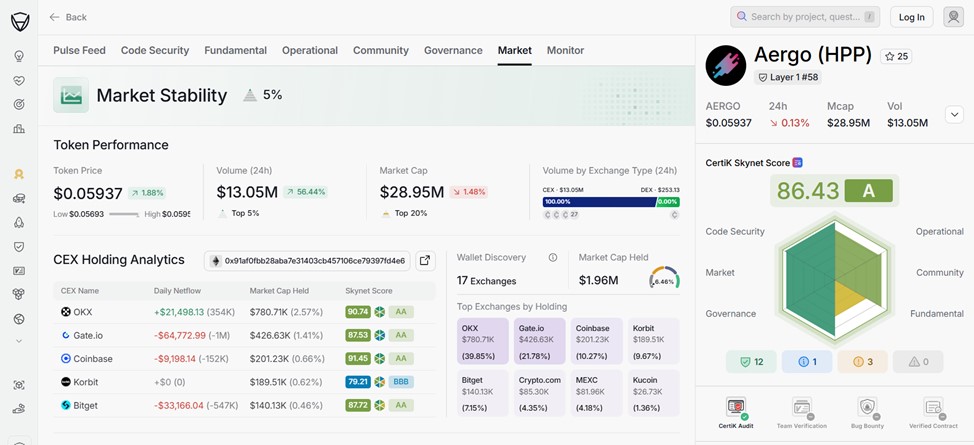
Task: Click the info icon next to Wallet Discovery
Action: (x=552, y=258)
